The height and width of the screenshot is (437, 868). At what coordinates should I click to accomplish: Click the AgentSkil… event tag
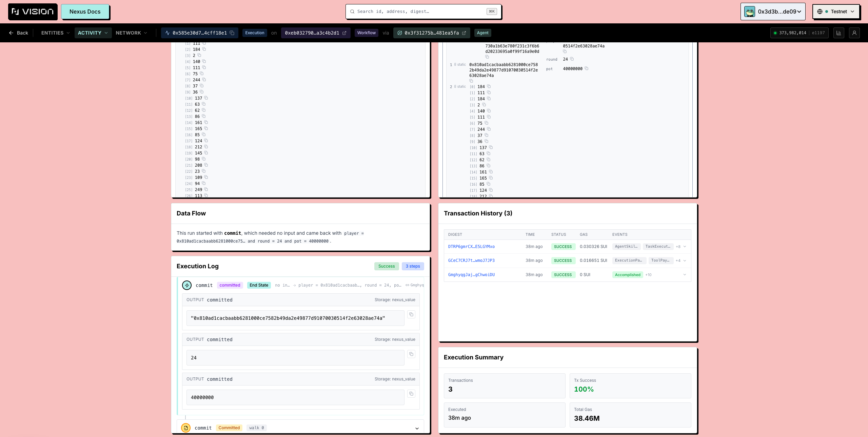[x=626, y=247]
